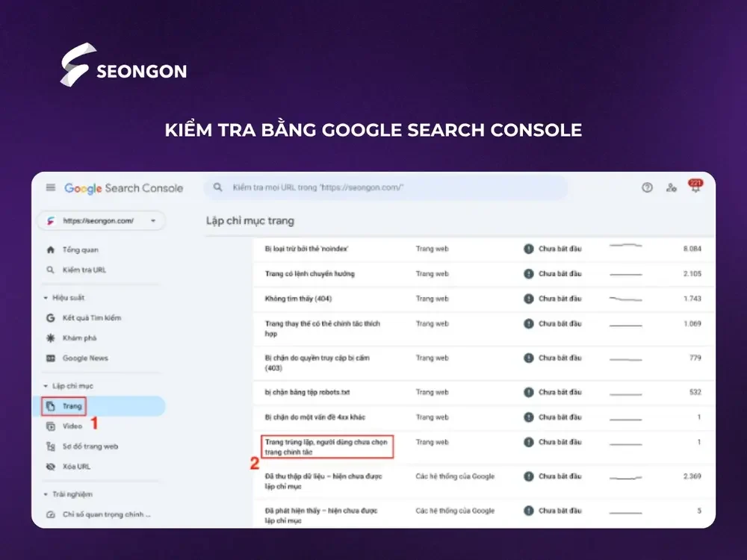Click the property dropdown arrow
The width and height of the screenshot is (747, 560).
153,221
